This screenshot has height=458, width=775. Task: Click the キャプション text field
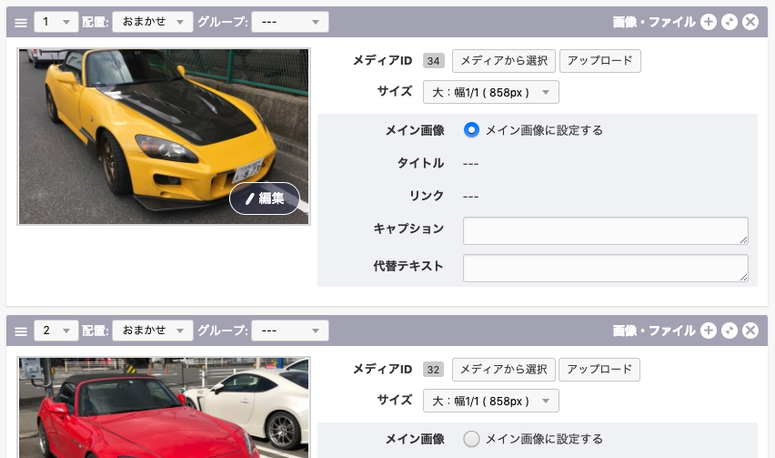click(605, 230)
